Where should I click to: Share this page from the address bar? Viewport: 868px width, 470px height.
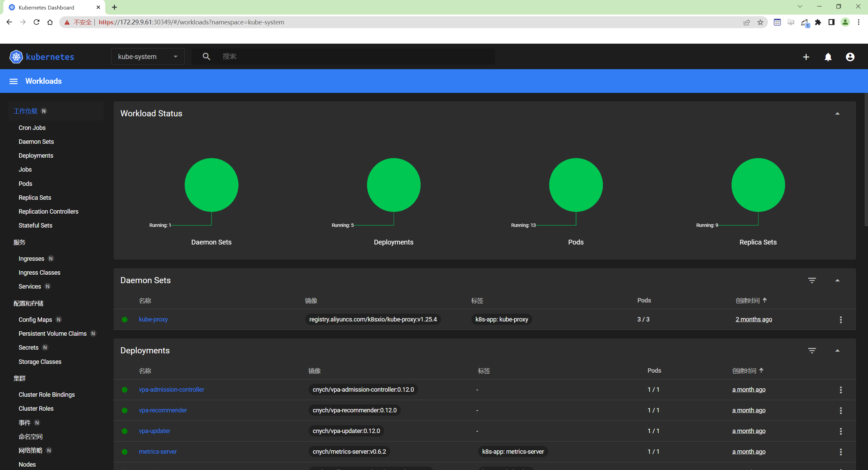[x=747, y=22]
